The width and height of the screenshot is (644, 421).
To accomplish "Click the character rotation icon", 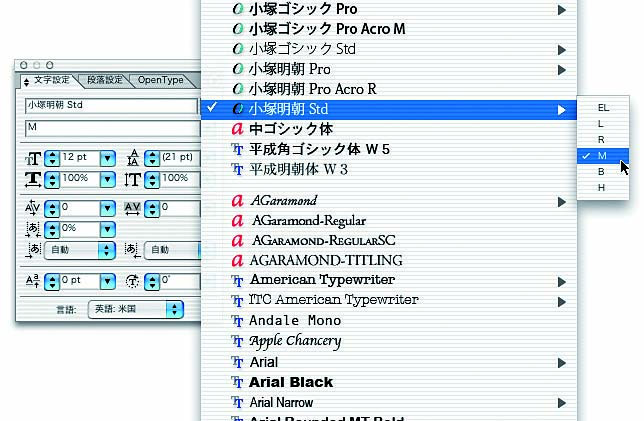I will 132,281.
